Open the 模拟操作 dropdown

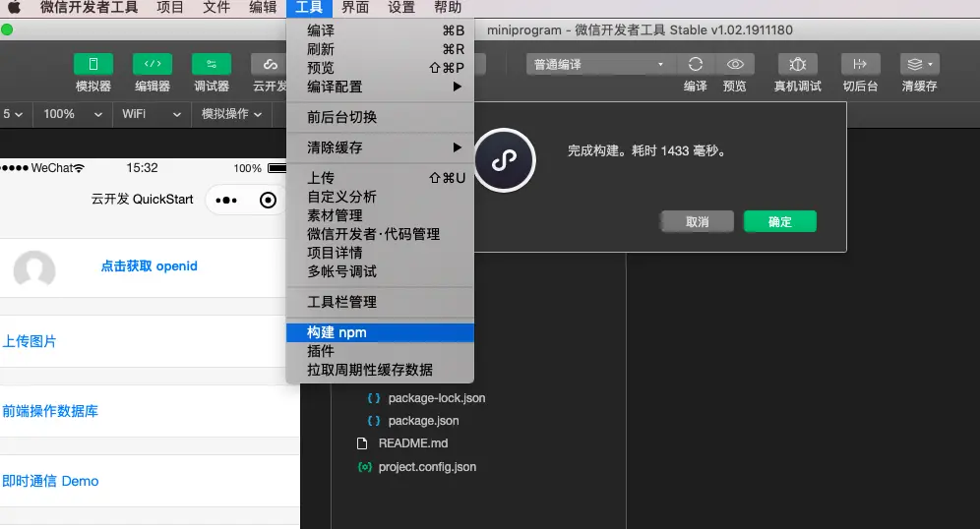[x=231, y=114]
